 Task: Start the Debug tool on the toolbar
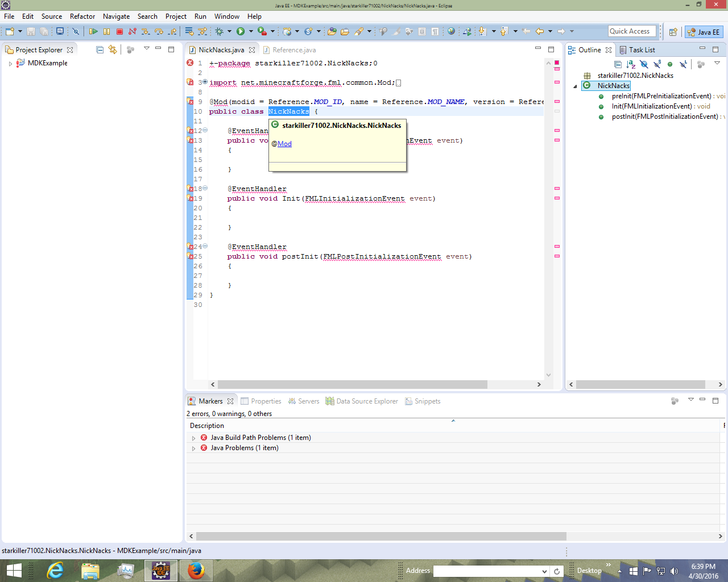220,32
